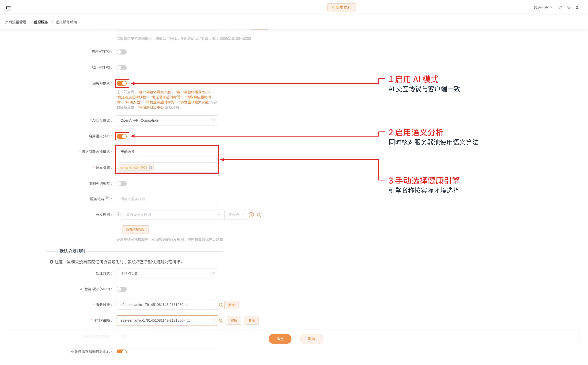Image resolution: width=588 pixels, height=365 pixels.
Task: Cancel the form with 取消 button
Action: tap(311, 339)
